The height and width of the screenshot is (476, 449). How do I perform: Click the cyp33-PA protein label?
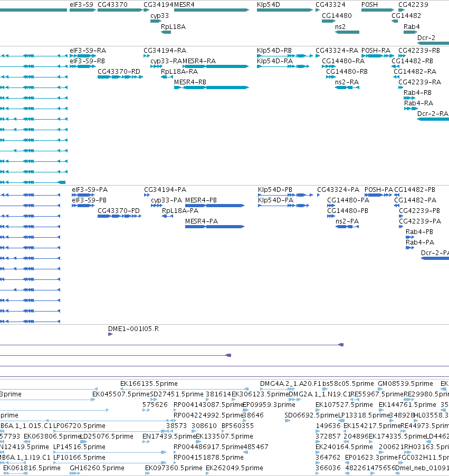(167, 200)
